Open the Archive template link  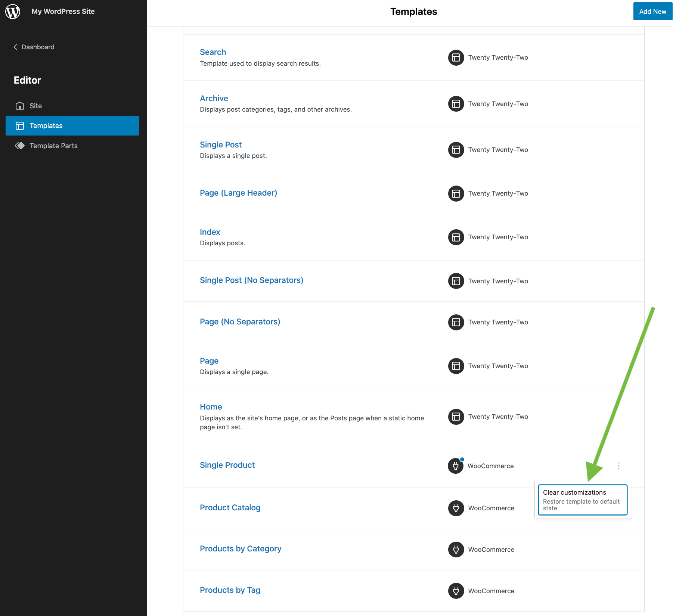click(214, 99)
